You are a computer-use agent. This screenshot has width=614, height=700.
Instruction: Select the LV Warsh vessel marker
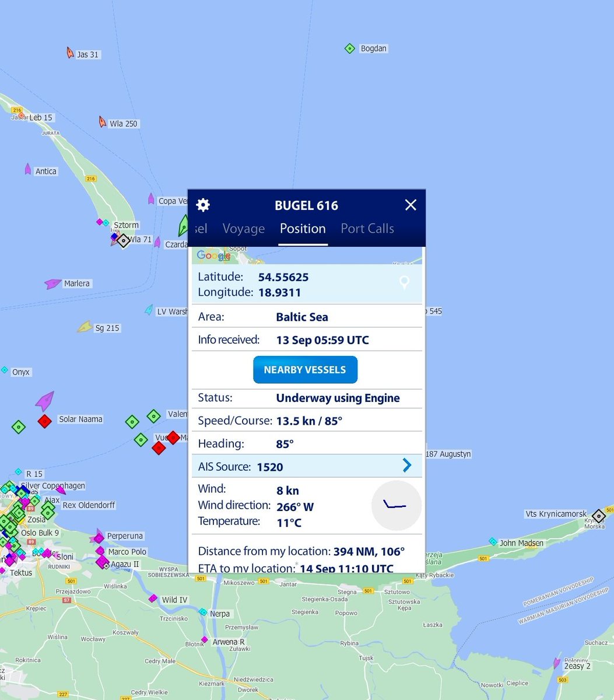pos(149,310)
